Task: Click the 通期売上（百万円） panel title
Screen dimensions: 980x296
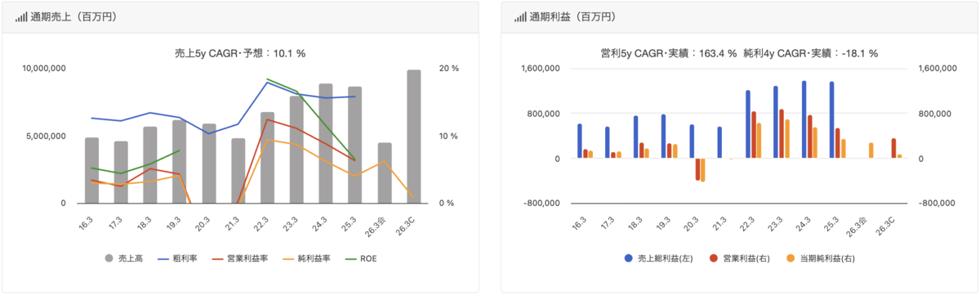Action: [x=76, y=16]
